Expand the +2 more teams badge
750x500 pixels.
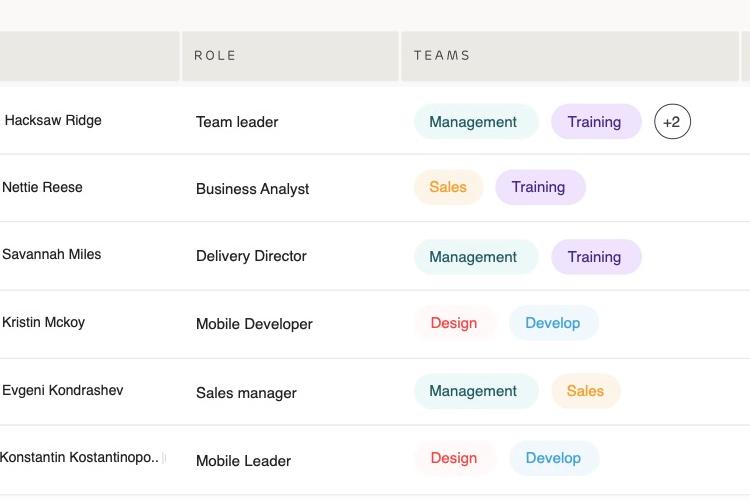click(672, 122)
